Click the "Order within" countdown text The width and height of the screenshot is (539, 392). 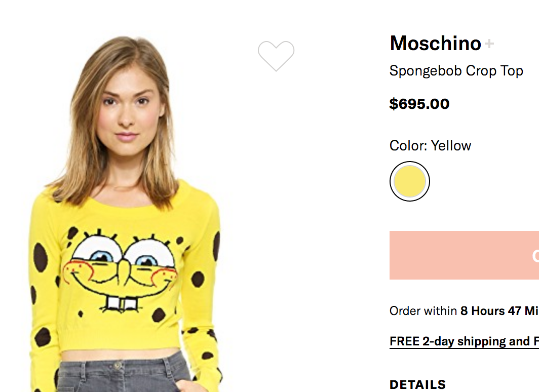(423, 310)
